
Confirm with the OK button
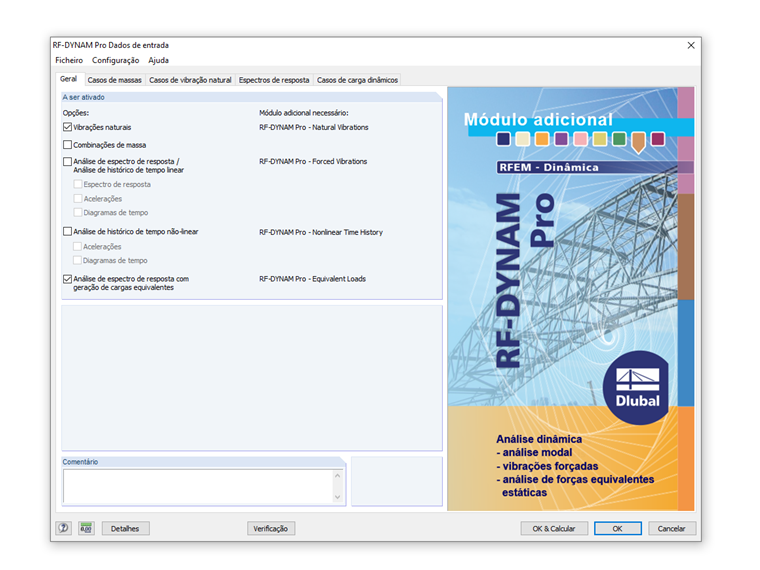618,528
